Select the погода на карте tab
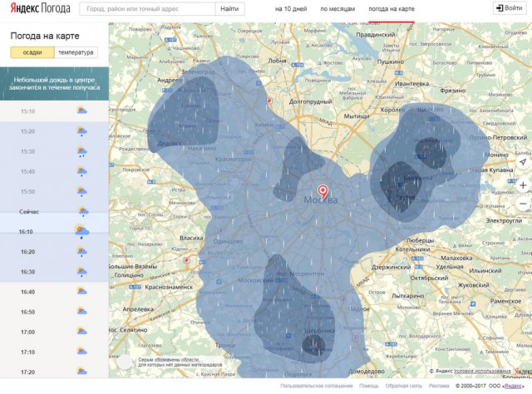532x394 pixels. pos(392,9)
